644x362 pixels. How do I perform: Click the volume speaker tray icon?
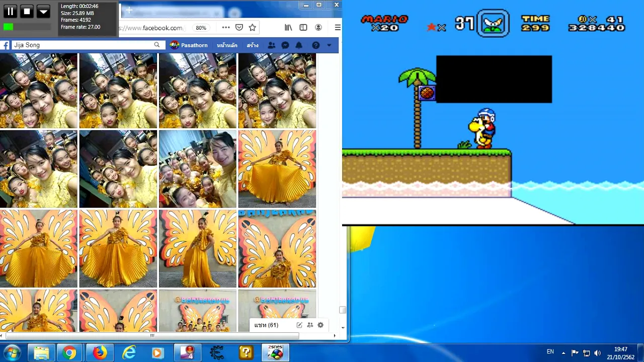pyautogui.click(x=598, y=353)
